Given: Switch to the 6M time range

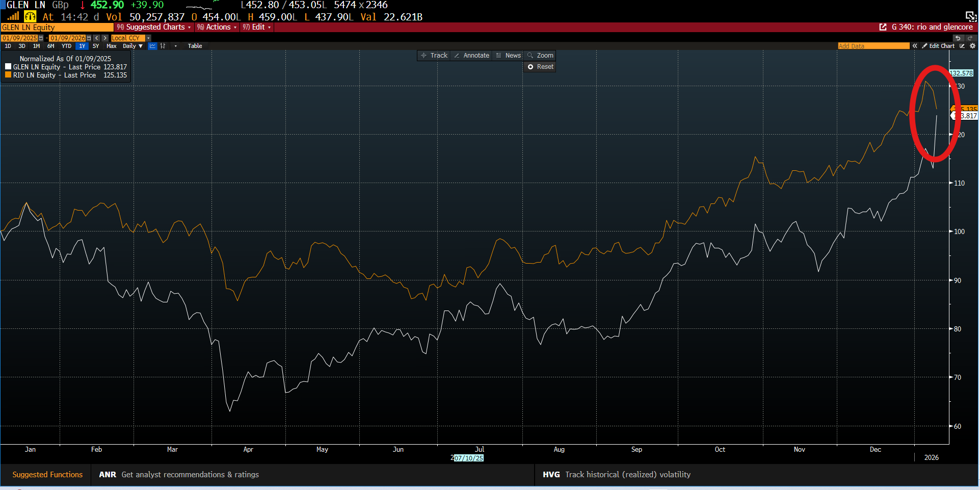Looking at the screenshot, I should click(x=50, y=46).
